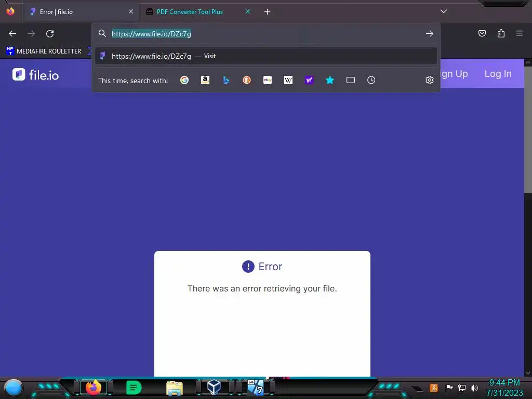Open the Java update tray icon
This screenshot has width=532, height=399.
click(434, 388)
